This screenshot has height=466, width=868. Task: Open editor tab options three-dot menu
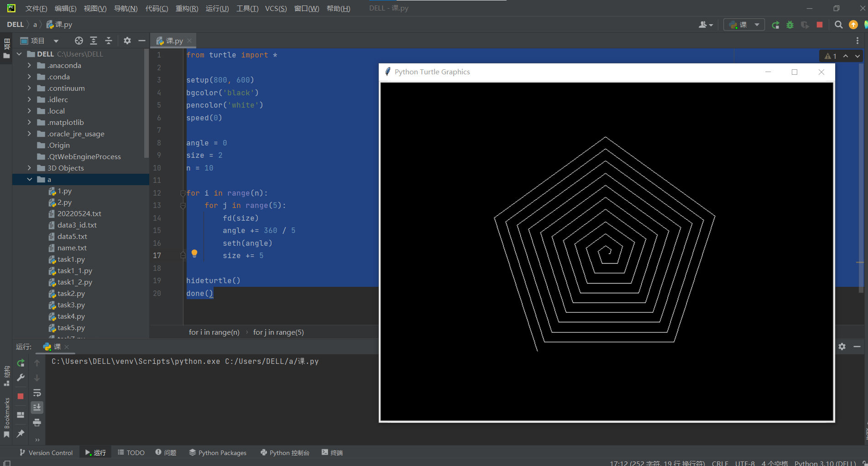click(858, 41)
